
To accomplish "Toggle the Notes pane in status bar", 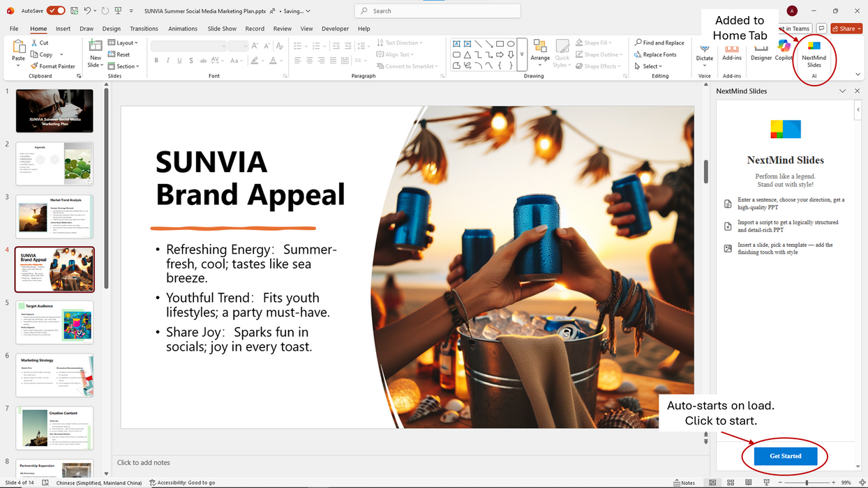I will [x=684, y=482].
